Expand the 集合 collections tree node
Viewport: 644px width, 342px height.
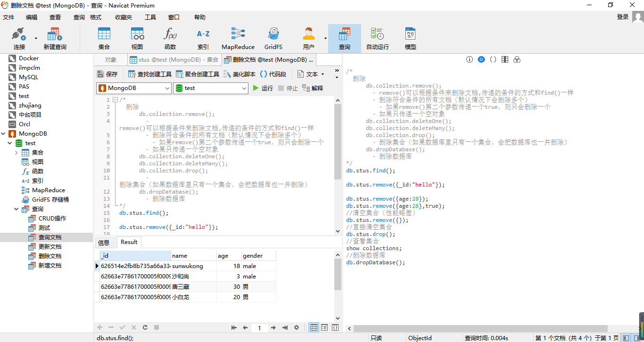(17, 153)
